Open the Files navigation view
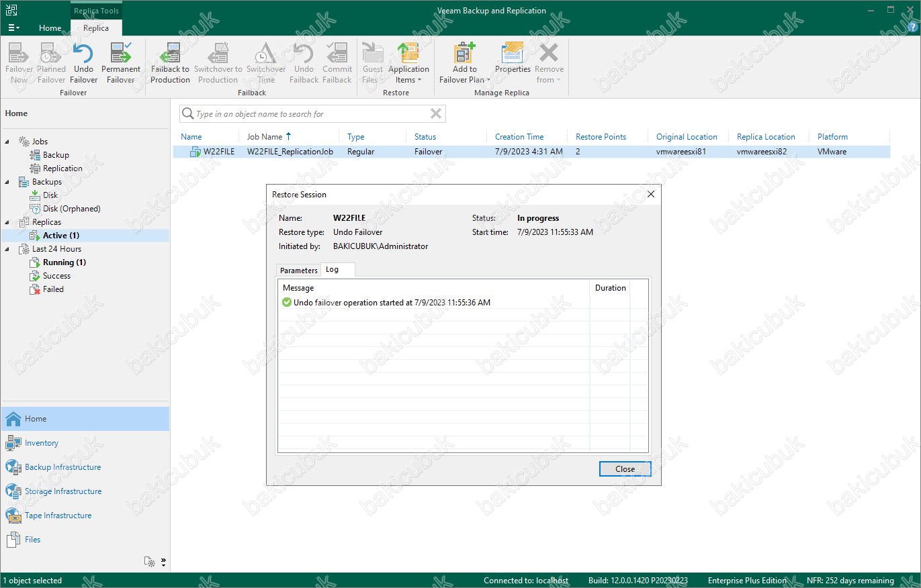 [x=85, y=540]
